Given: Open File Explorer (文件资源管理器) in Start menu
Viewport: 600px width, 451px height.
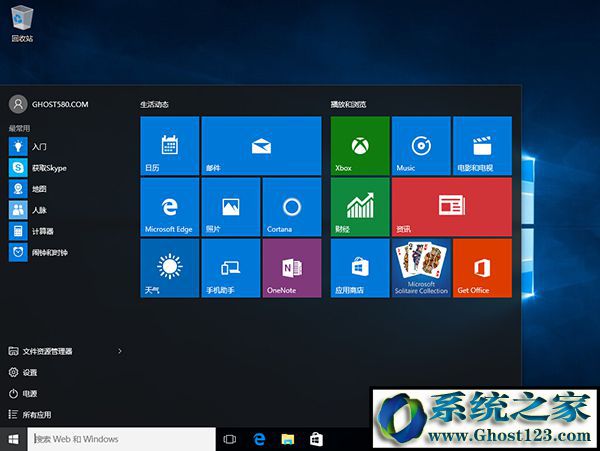Looking at the screenshot, I should click(x=40, y=351).
